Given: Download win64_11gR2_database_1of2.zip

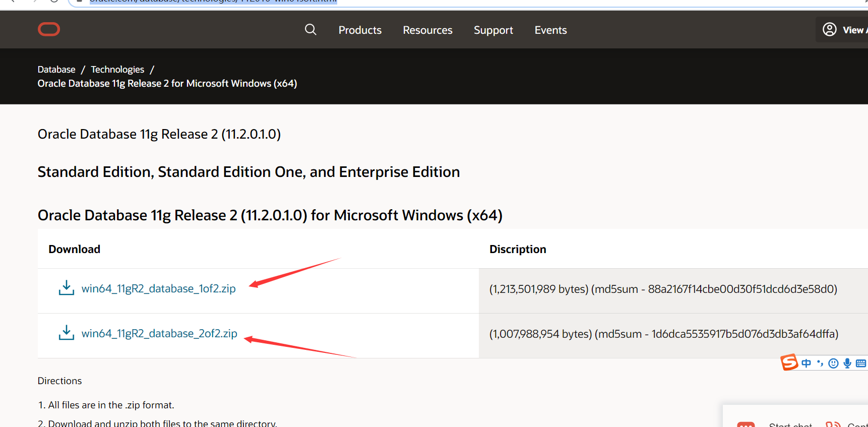Looking at the screenshot, I should [x=159, y=288].
